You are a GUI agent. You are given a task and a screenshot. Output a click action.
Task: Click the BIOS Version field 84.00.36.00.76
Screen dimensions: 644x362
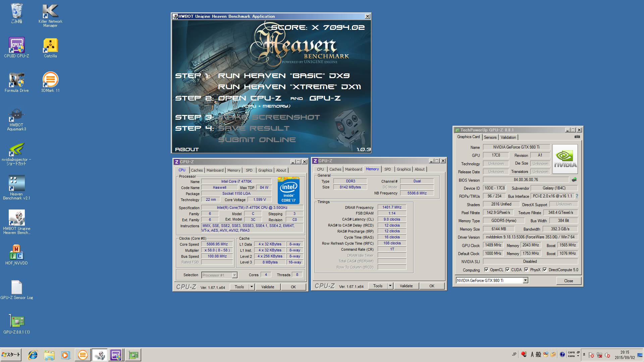pyautogui.click(x=526, y=180)
